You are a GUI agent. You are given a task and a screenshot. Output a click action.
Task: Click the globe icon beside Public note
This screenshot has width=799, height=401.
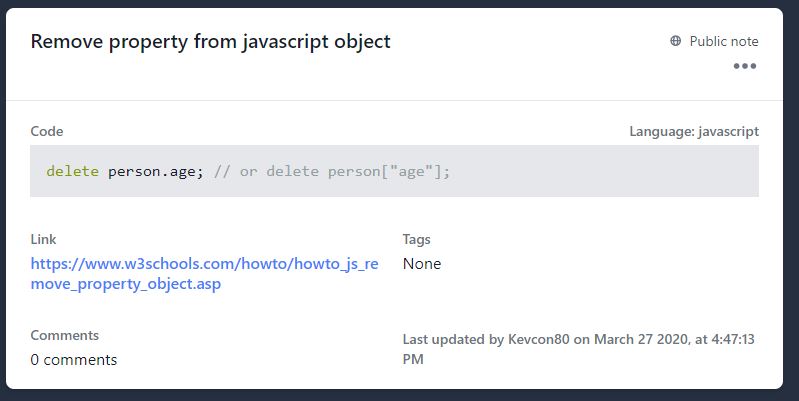(675, 41)
